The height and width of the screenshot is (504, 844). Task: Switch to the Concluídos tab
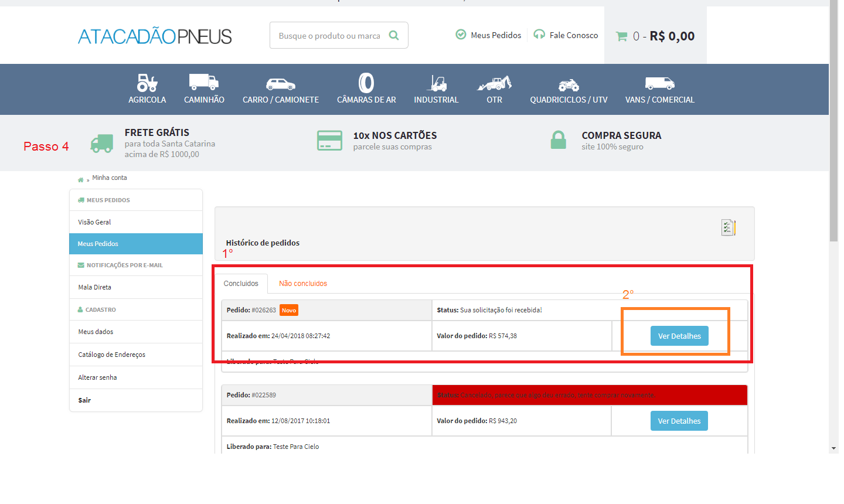pyautogui.click(x=241, y=284)
